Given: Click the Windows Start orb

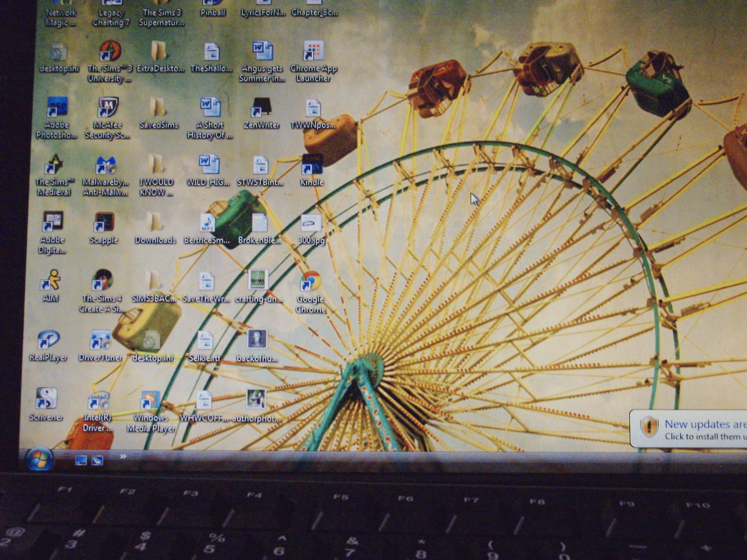Looking at the screenshot, I should coord(40,459).
